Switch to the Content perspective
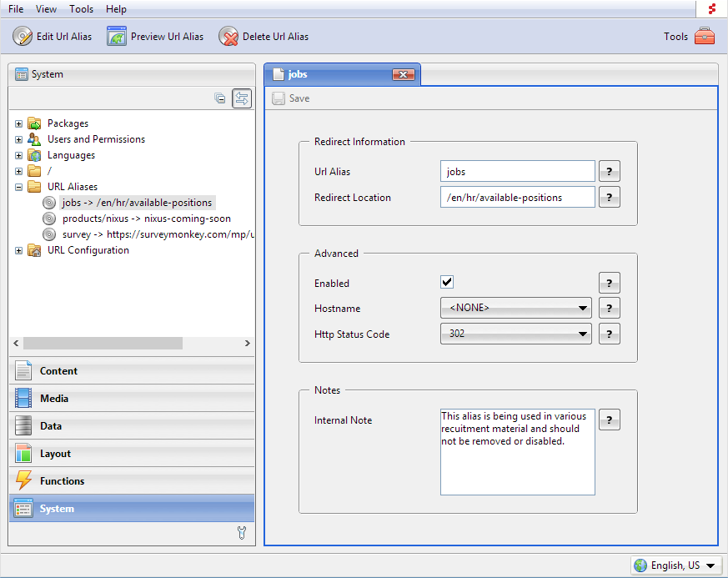 coord(58,371)
